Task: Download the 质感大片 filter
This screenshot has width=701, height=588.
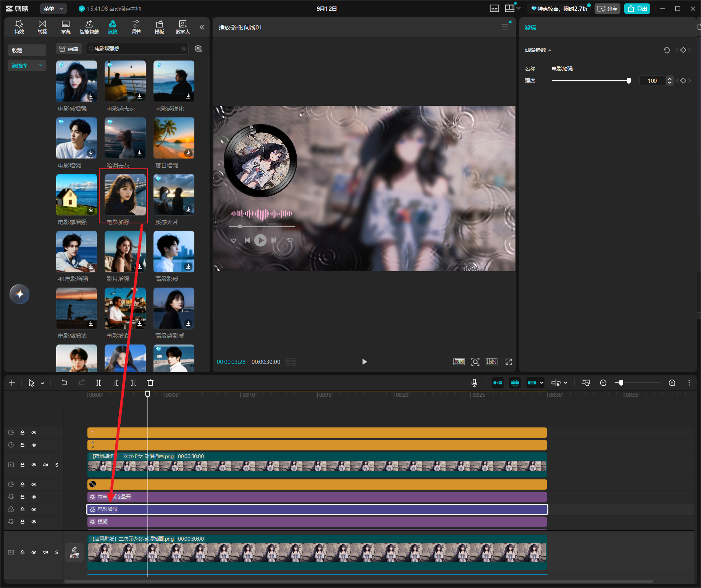Action: click(x=188, y=210)
